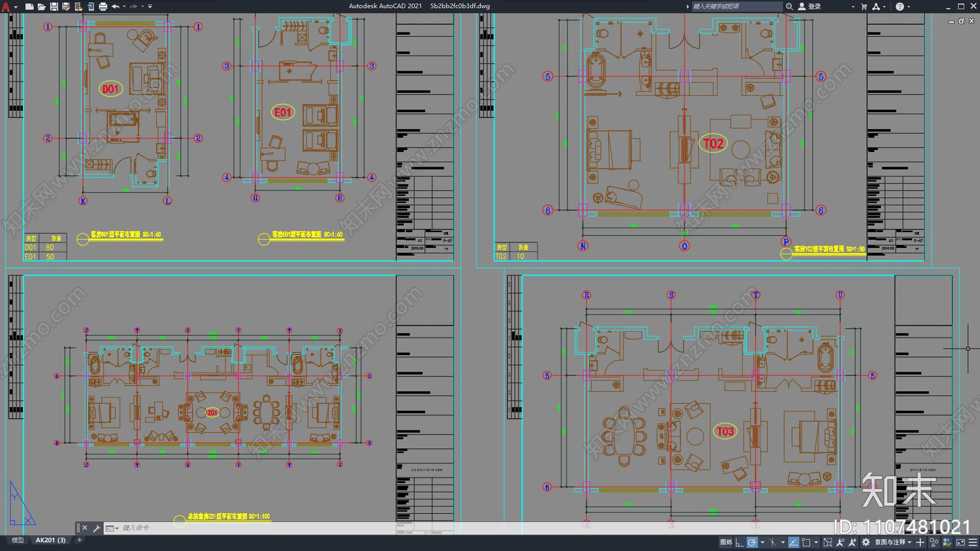
Task: Minimize the inner drawing window
Action: pos(951,21)
